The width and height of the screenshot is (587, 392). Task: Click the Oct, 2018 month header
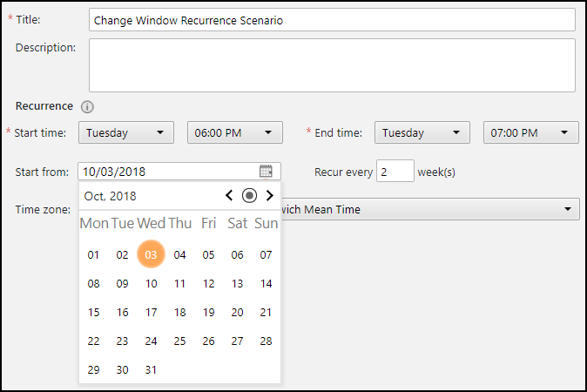pyautogui.click(x=111, y=196)
